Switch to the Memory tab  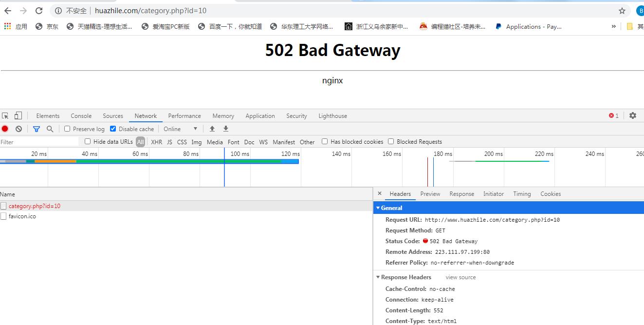point(223,116)
